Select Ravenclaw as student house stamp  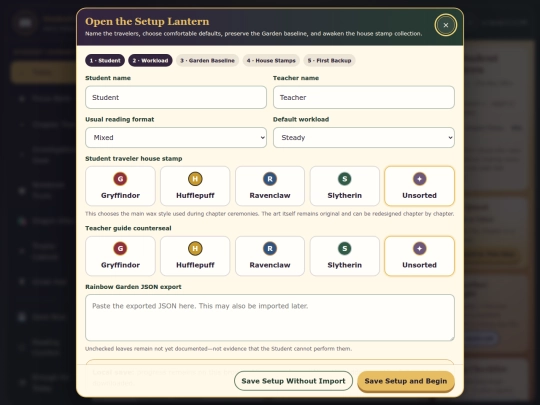click(270, 186)
